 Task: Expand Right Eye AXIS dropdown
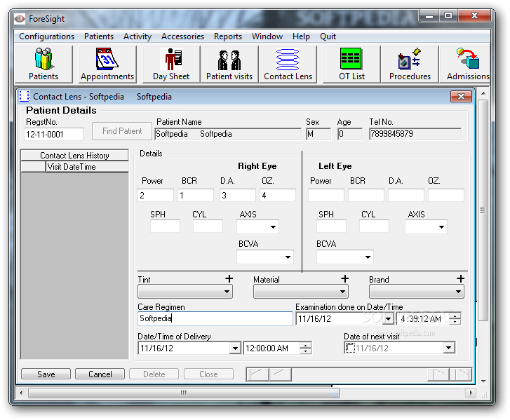(x=273, y=227)
